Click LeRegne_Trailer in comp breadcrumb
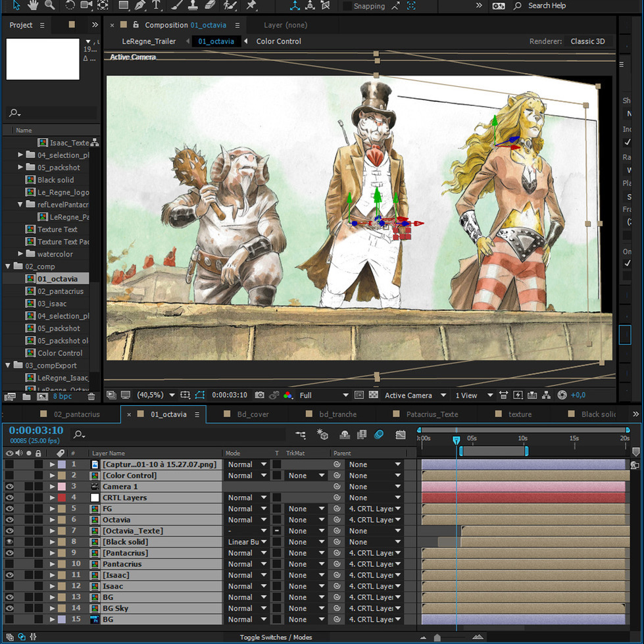Screen dimensions: 644x644 click(149, 41)
